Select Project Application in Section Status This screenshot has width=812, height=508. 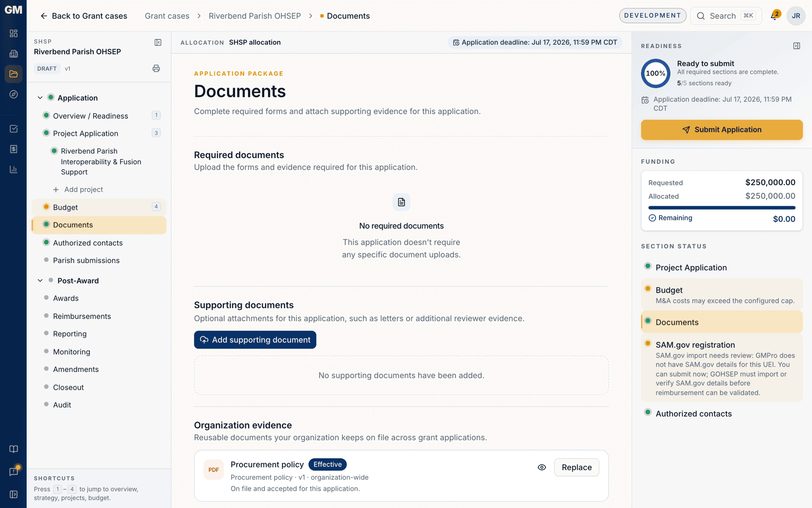tap(722, 267)
